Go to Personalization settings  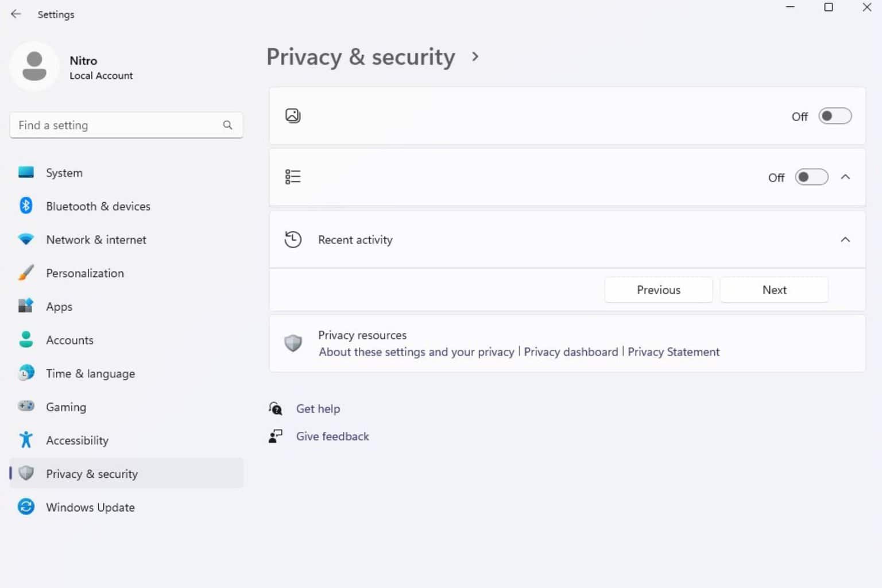[x=84, y=273]
